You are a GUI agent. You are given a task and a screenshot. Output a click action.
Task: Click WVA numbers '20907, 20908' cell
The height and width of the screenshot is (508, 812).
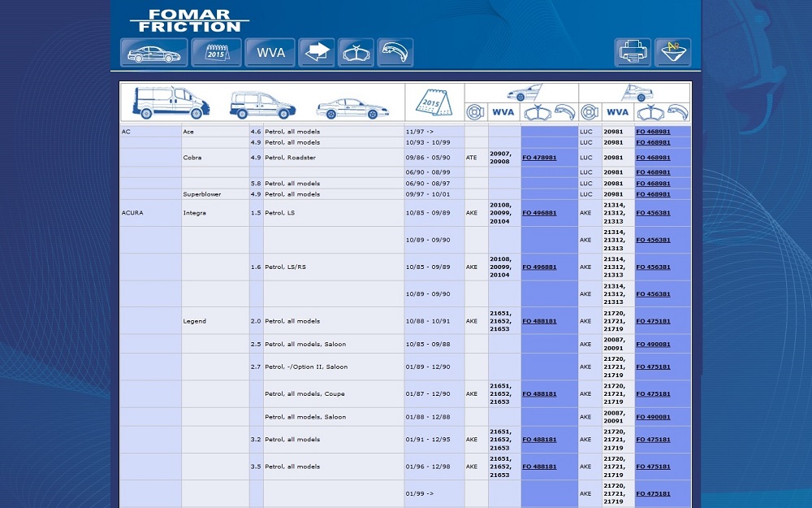click(504, 158)
